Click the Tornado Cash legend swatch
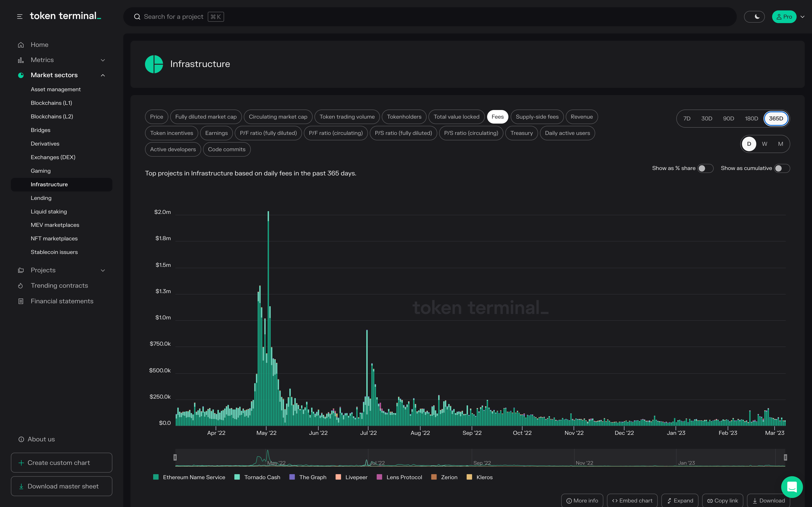The width and height of the screenshot is (812, 507). click(237, 477)
